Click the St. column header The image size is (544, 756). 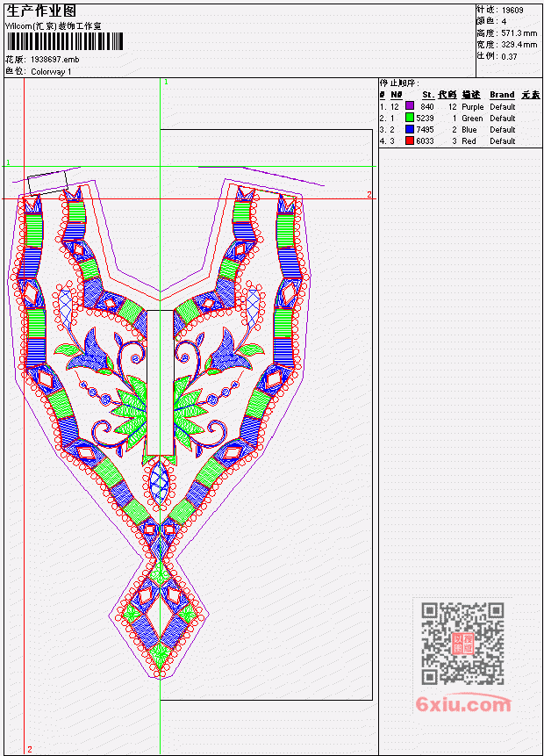[x=428, y=95]
